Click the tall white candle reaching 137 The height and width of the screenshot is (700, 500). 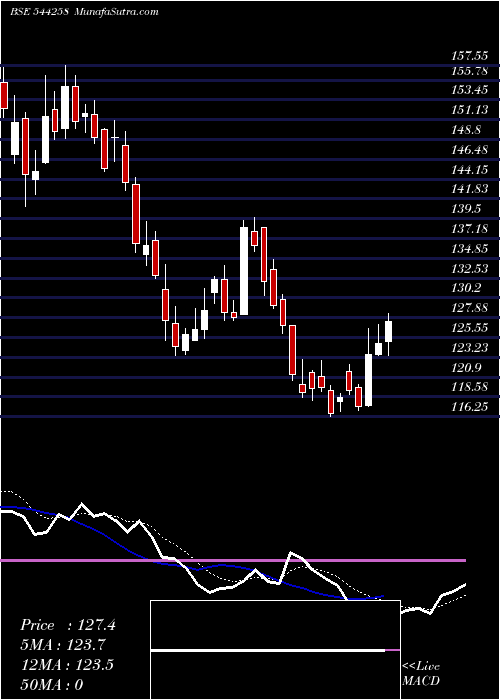tap(244, 271)
